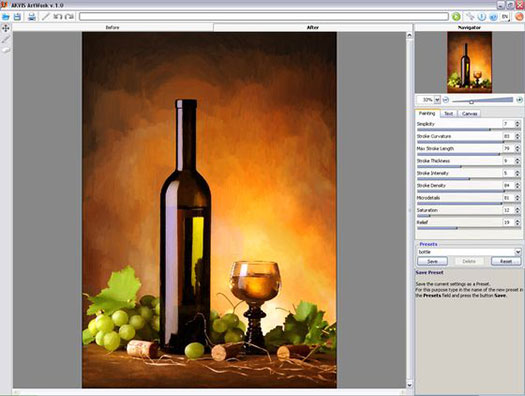The height and width of the screenshot is (396, 525).
Task: Click the Simplicity value field
Action: tap(508, 124)
